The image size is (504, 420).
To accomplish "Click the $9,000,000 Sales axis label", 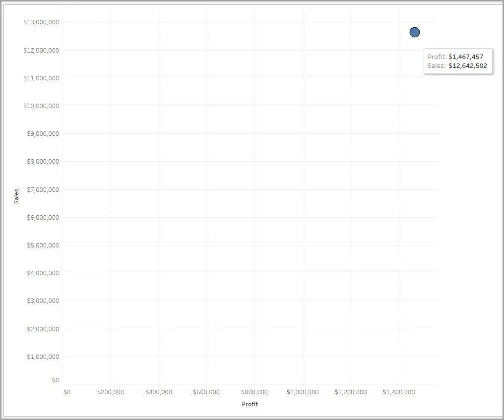I will [43, 134].
